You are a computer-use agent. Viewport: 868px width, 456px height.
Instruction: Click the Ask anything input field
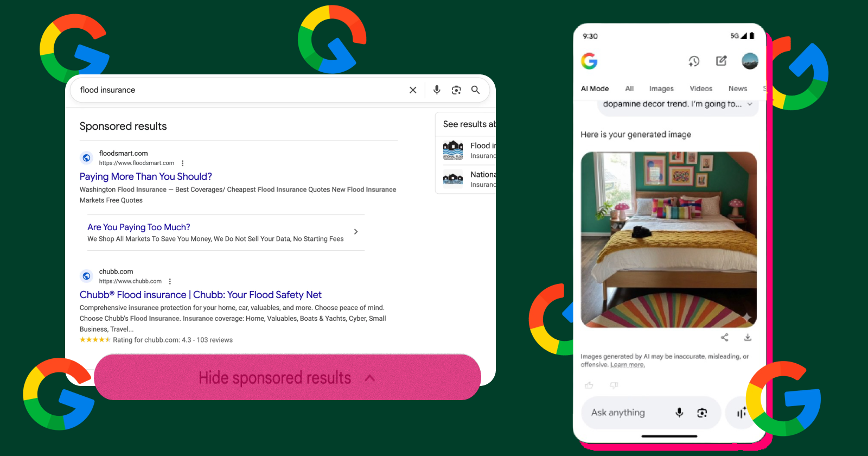624,413
